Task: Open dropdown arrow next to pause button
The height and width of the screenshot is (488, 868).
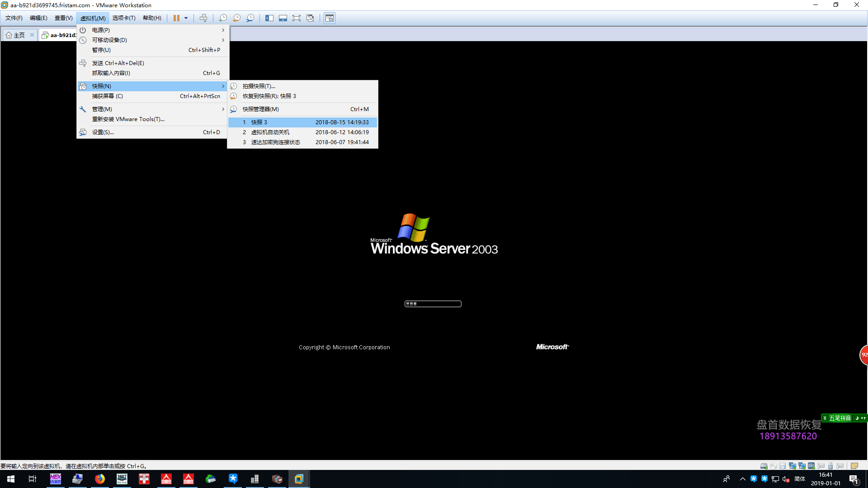Action: coord(186,18)
